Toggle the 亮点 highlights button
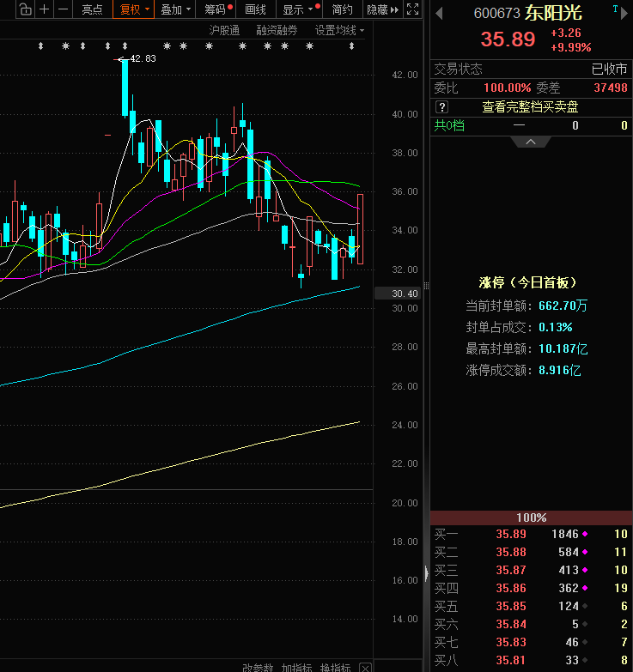 [92, 9]
